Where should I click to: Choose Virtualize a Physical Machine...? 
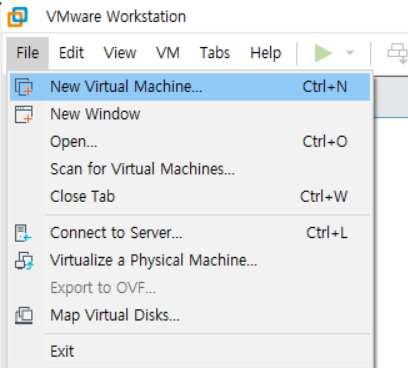point(190,260)
